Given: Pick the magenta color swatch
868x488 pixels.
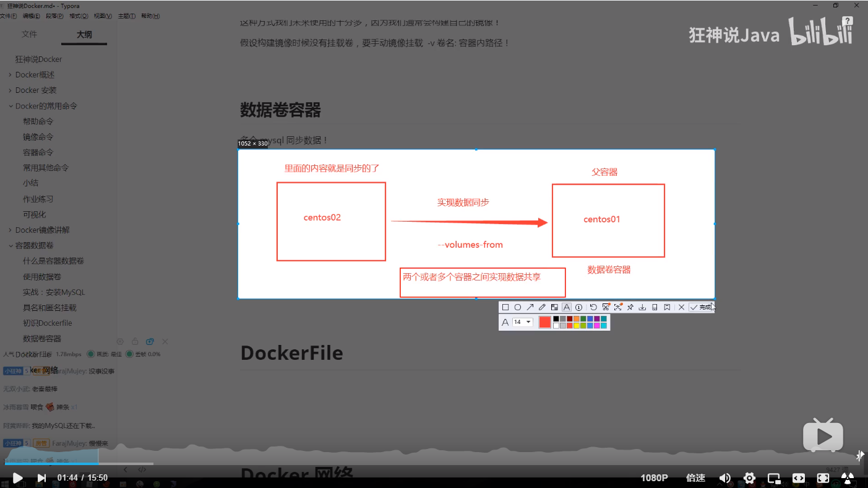Looking at the screenshot, I should click(x=597, y=326).
